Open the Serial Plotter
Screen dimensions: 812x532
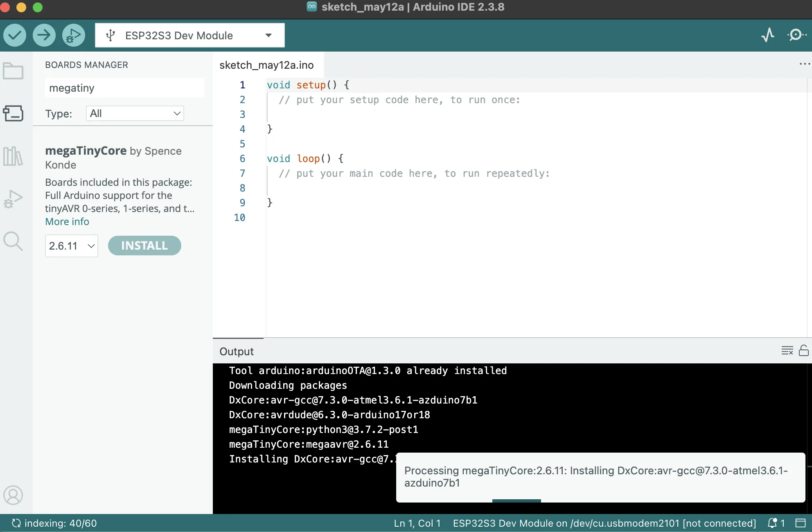[x=768, y=35]
